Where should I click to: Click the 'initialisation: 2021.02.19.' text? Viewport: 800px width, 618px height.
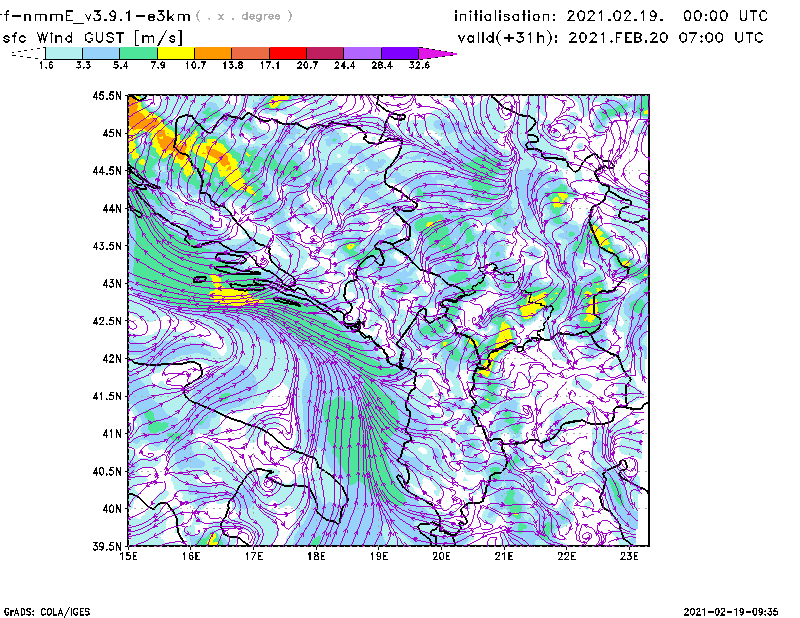(559, 16)
